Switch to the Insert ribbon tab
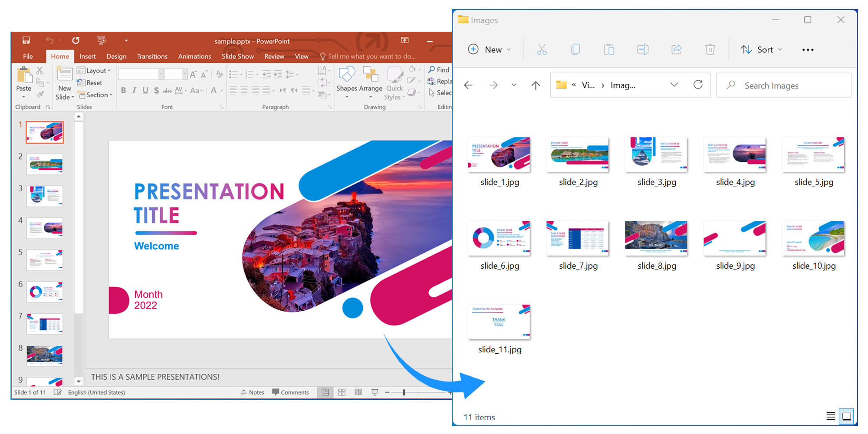The height and width of the screenshot is (434, 868). (88, 56)
